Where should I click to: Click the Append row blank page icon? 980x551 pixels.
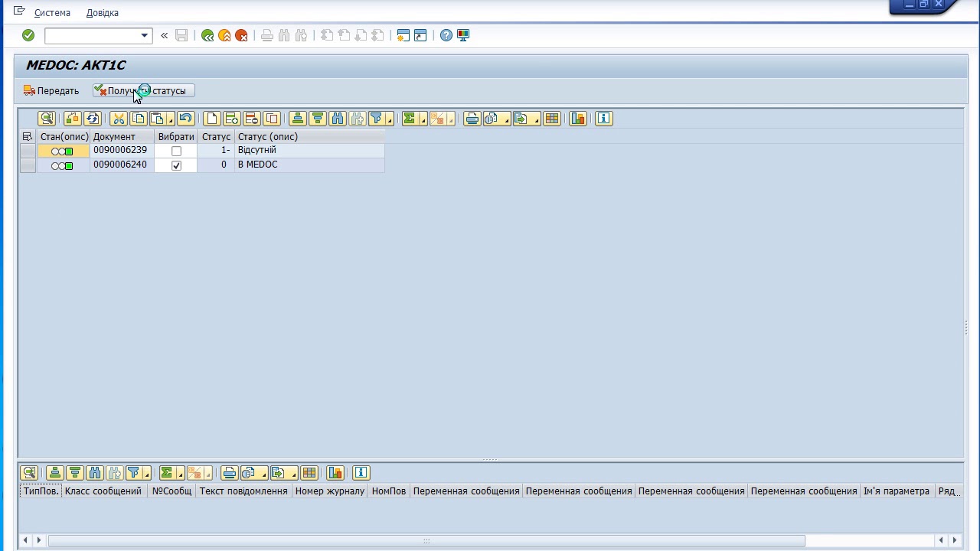coord(212,119)
